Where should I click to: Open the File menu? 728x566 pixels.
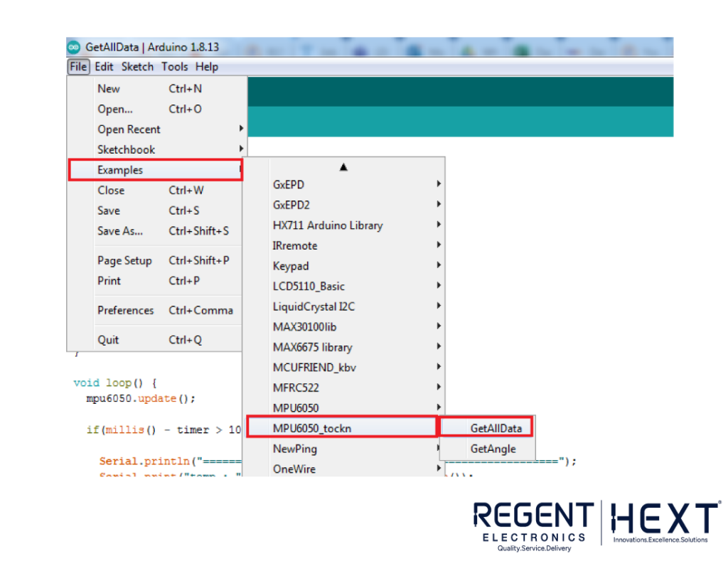tap(78, 67)
